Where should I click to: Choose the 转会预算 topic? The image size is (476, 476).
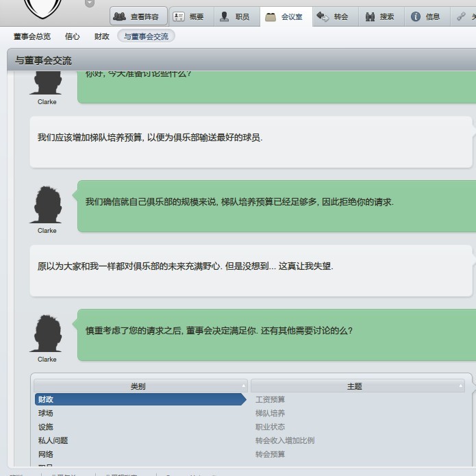tap(270, 454)
